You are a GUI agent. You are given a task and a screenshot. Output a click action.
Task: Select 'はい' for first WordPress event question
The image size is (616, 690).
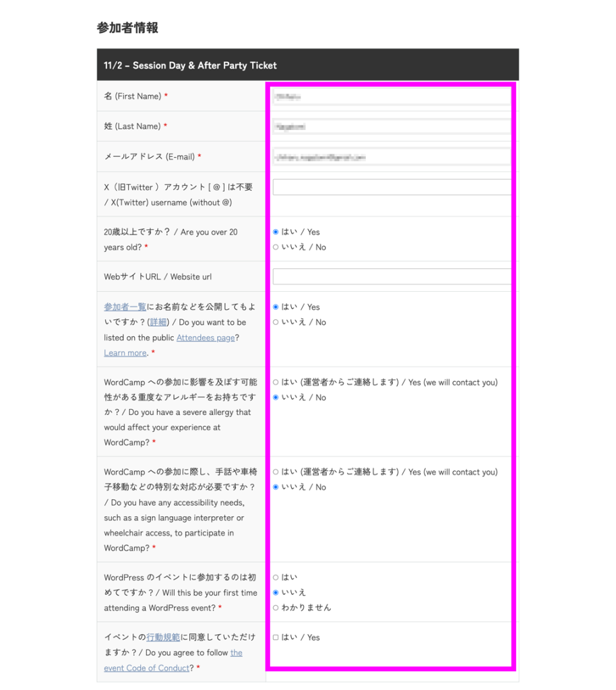(x=276, y=577)
